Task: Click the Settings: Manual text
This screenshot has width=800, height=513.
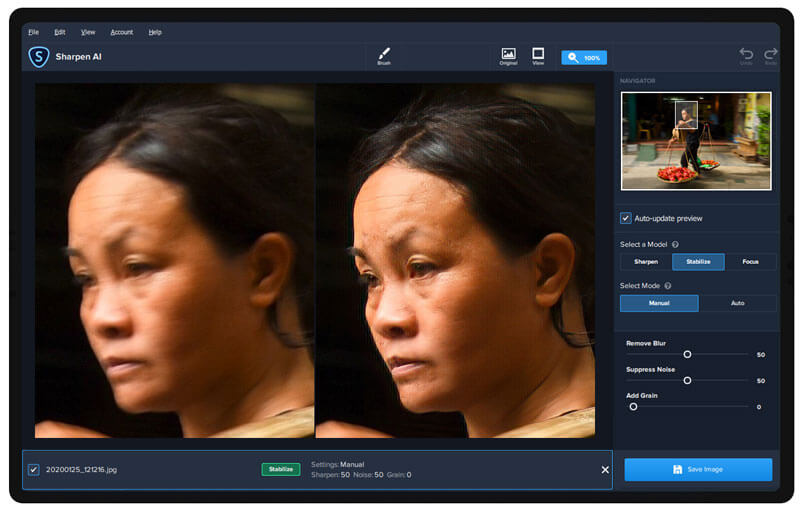Action: [x=337, y=465]
